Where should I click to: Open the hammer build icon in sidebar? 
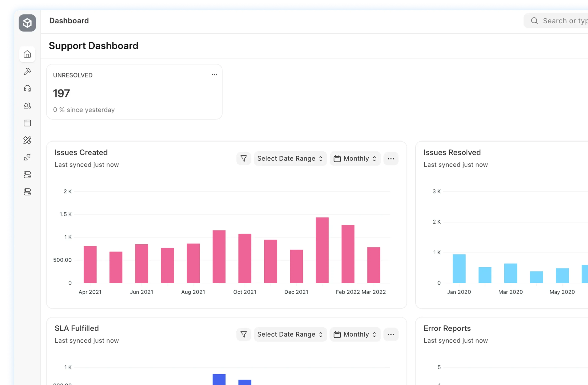27,71
